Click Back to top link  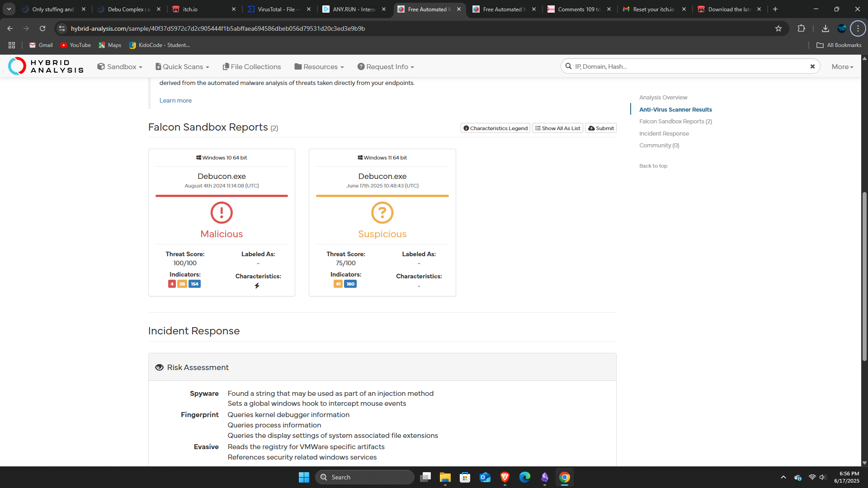point(653,166)
